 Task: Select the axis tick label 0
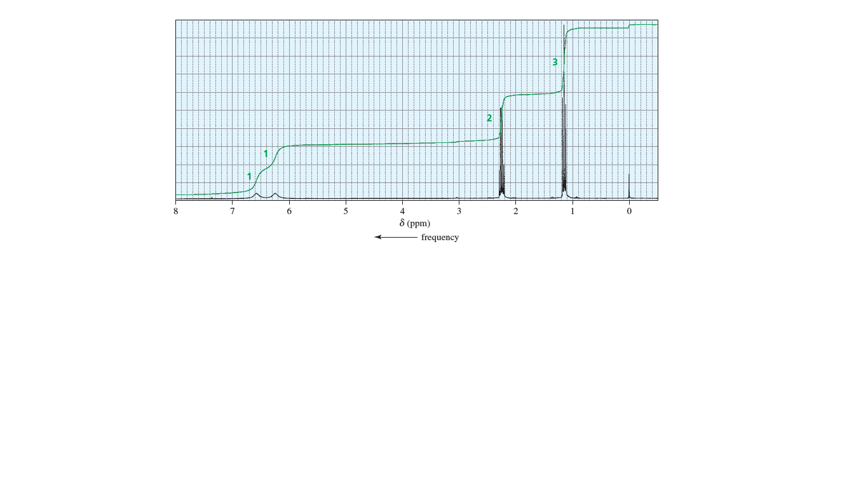[629, 212]
